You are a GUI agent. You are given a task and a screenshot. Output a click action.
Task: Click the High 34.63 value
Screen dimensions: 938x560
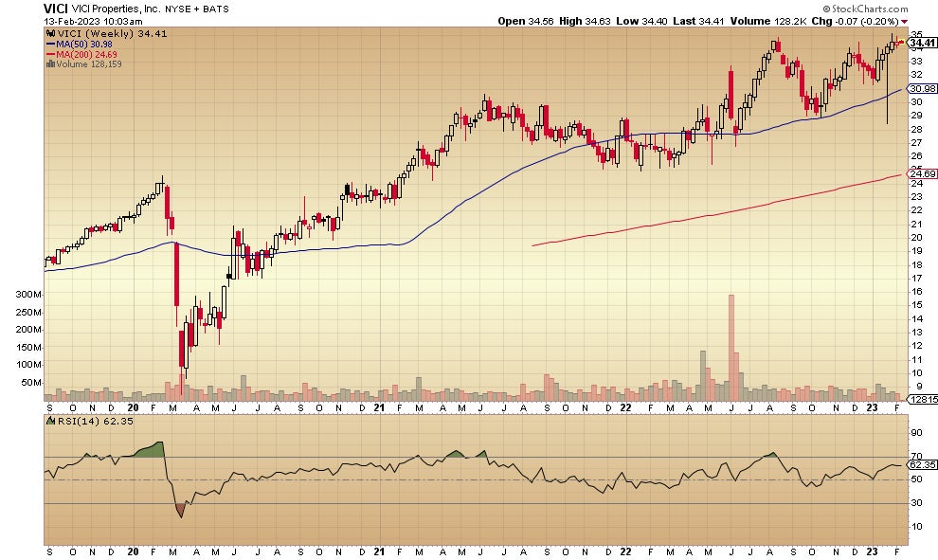coord(585,21)
